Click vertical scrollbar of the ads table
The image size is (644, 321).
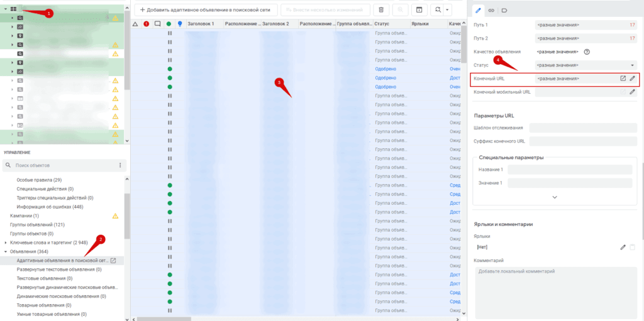click(464, 45)
